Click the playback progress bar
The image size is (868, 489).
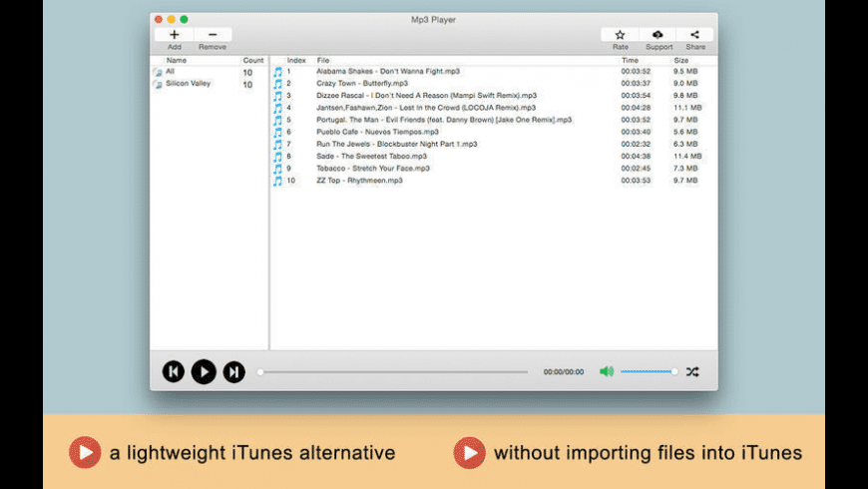(392, 372)
